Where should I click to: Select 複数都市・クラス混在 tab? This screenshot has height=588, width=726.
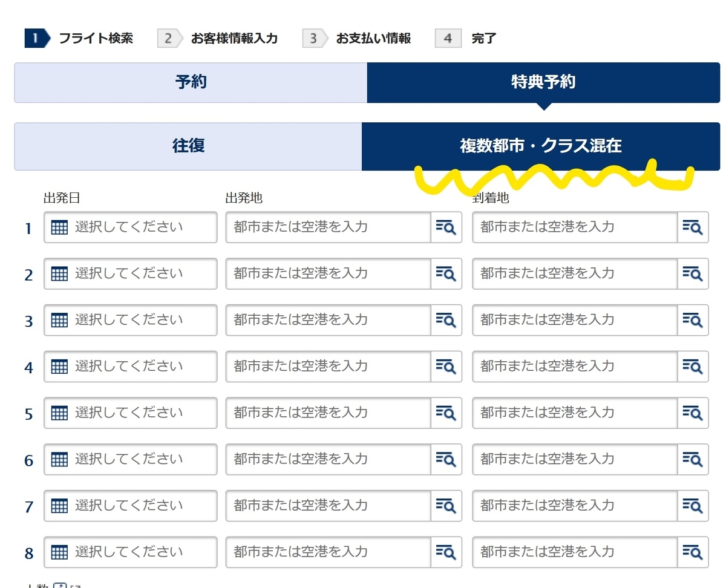click(x=541, y=146)
